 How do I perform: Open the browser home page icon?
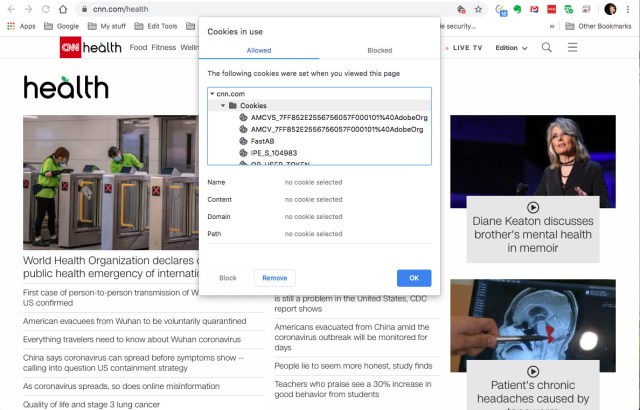coord(63,9)
